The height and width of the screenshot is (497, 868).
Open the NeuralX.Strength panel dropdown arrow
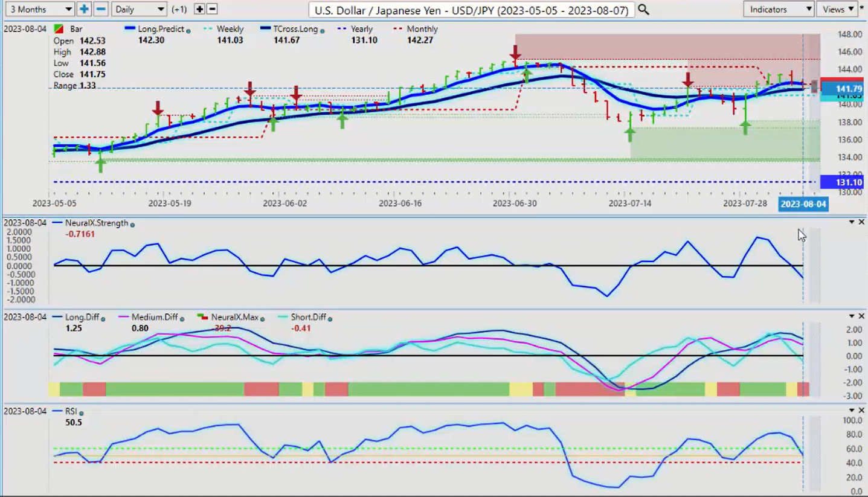pyautogui.click(x=852, y=222)
